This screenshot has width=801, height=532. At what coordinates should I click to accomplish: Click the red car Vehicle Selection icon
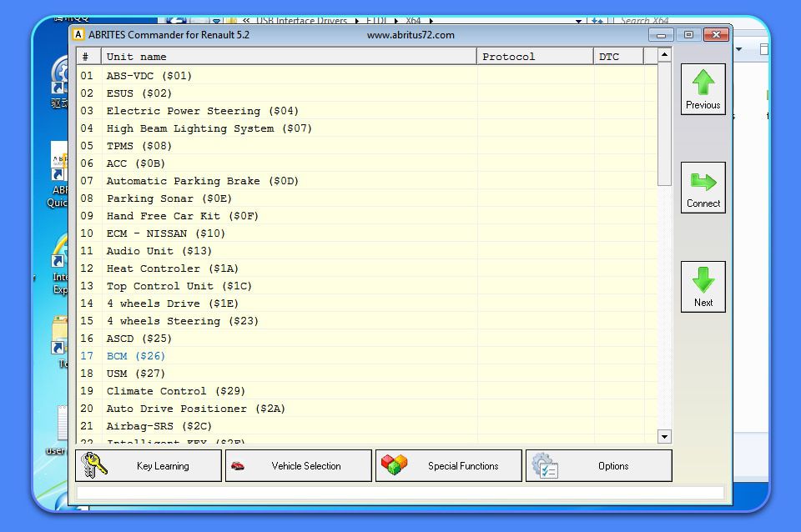(x=238, y=466)
